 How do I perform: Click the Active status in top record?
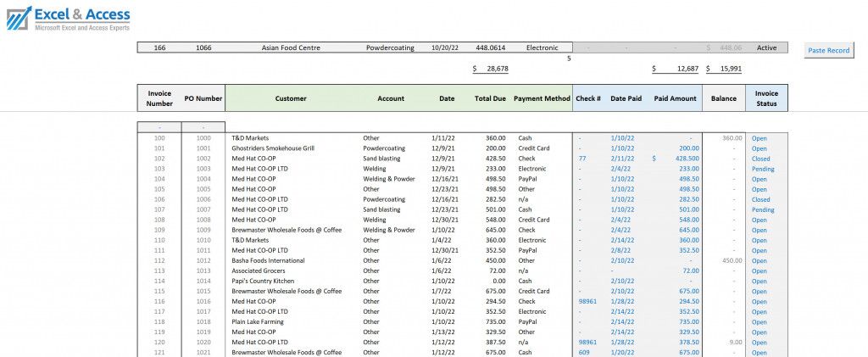pos(766,48)
